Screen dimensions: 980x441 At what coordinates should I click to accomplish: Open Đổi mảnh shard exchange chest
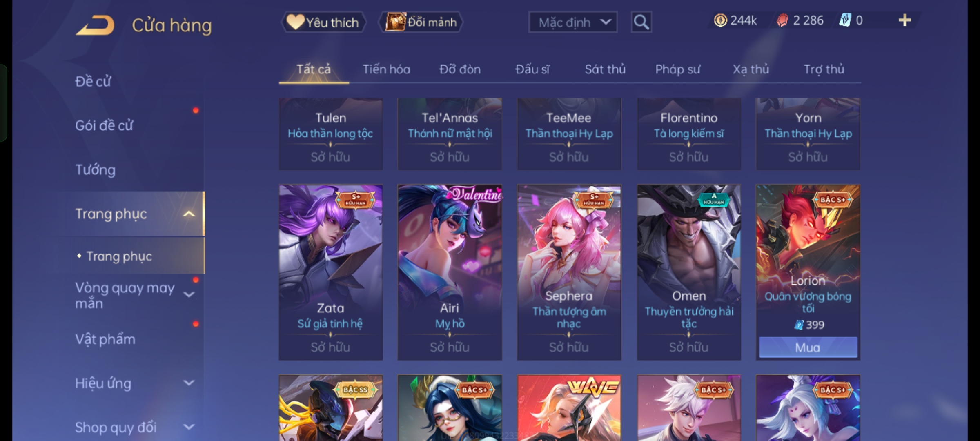pyautogui.click(x=421, y=22)
